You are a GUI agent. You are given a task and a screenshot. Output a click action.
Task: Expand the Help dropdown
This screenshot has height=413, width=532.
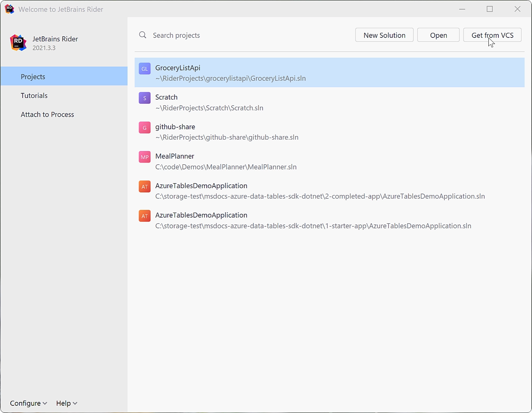pos(67,403)
